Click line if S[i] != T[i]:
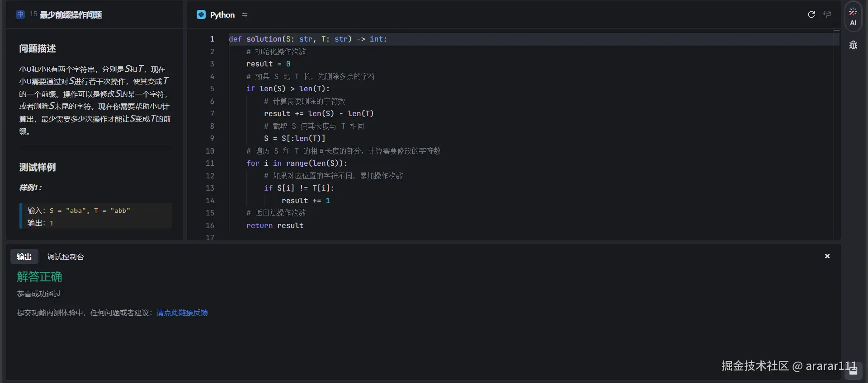 pos(299,188)
